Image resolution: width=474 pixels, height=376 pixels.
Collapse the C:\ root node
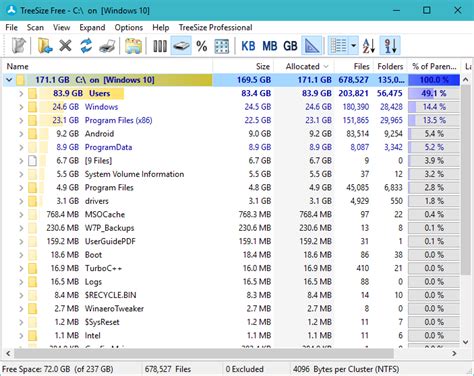[9, 80]
